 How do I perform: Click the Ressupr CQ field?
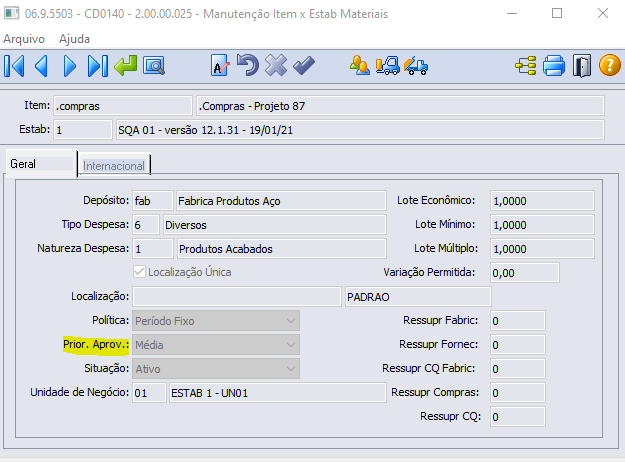click(x=517, y=417)
